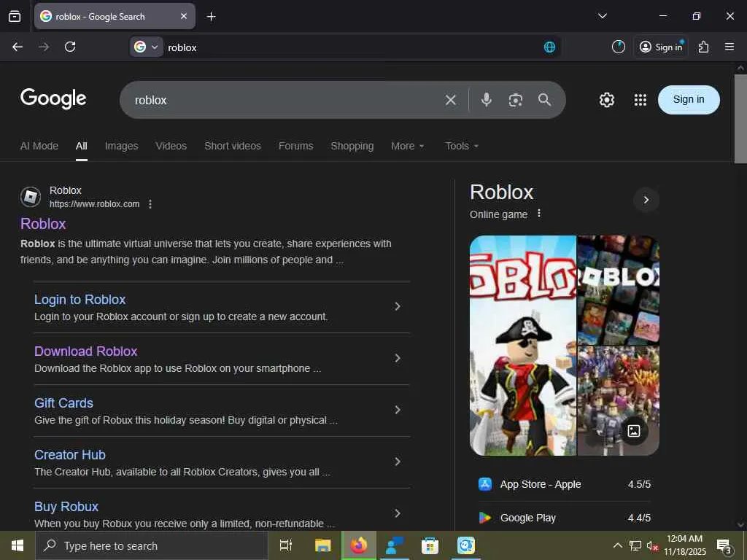This screenshot has height=560, width=747.
Task: Open the notification center icon
Action: [724, 546]
